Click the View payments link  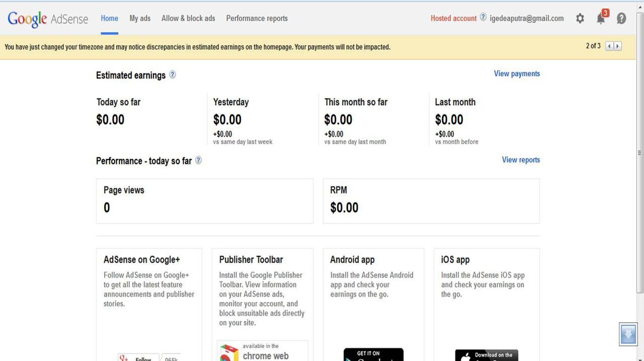coord(517,73)
